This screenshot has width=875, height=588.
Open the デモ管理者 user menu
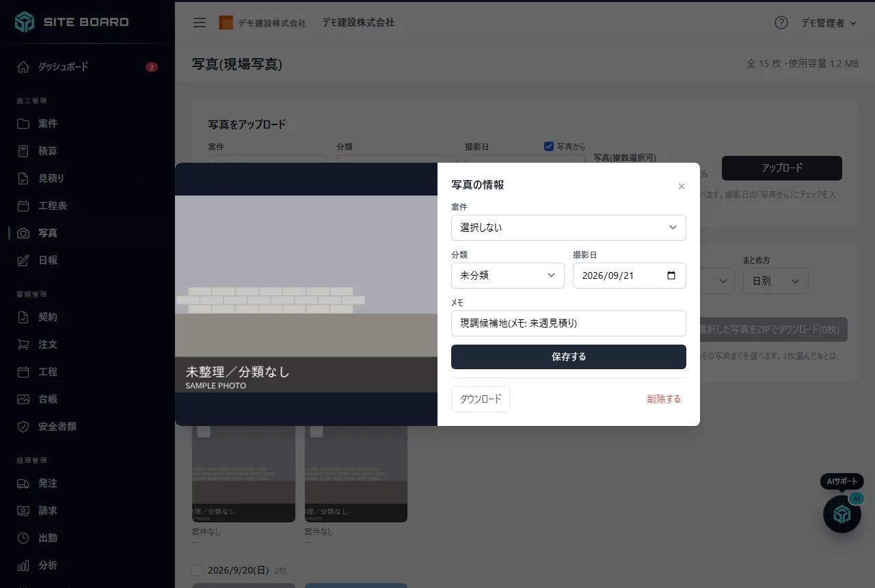click(x=829, y=23)
